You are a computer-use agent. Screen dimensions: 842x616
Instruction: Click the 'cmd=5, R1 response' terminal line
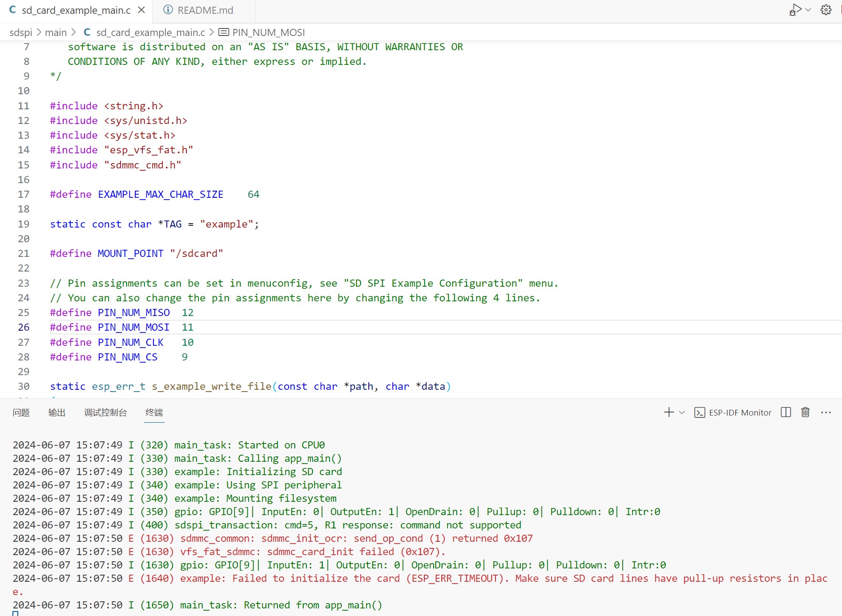[267, 525]
